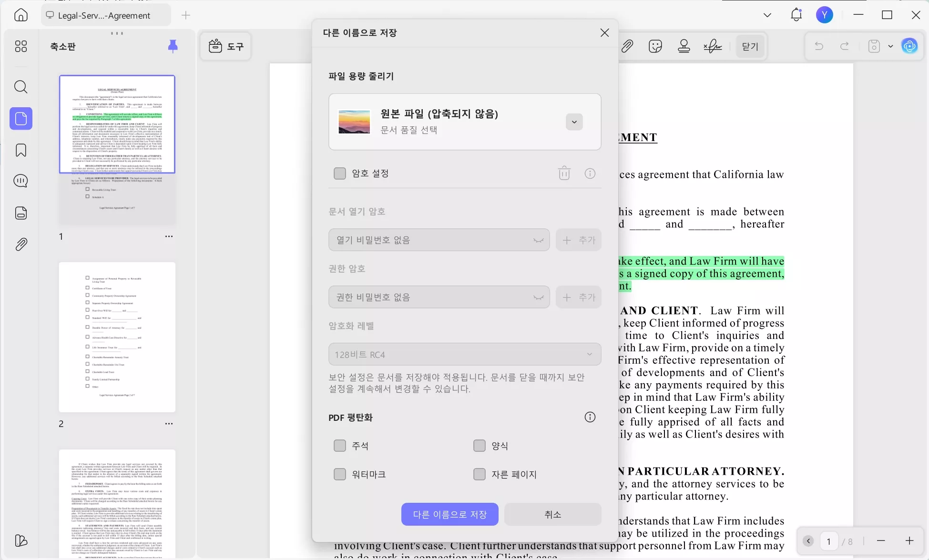Check the 워터마크 flatten option
Image resolution: width=929 pixels, height=560 pixels.
[340, 474]
